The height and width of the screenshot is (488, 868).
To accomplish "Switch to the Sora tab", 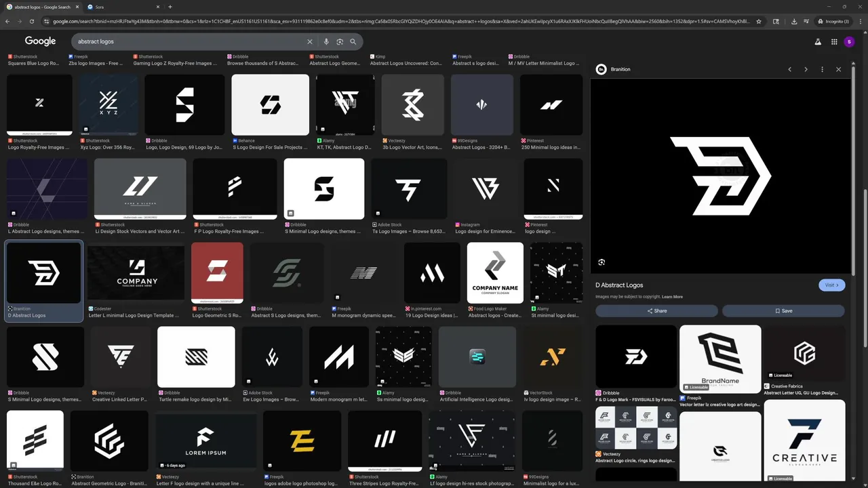I will [x=123, y=7].
